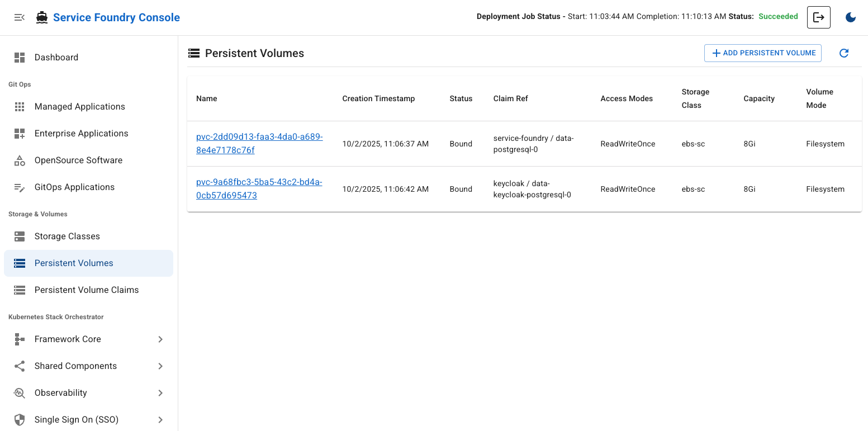Click the Observability icon in the sidebar
The height and width of the screenshot is (431, 868).
tap(20, 392)
